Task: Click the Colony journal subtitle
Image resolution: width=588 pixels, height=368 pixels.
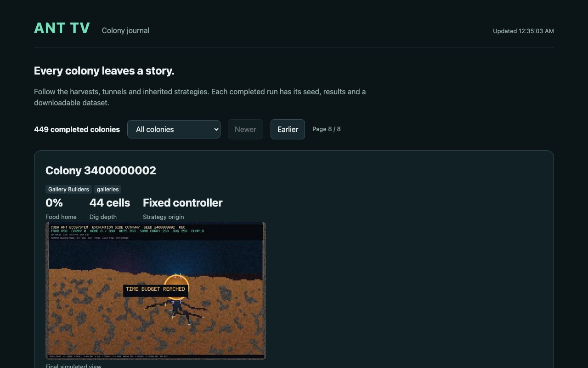Action: 125,30
